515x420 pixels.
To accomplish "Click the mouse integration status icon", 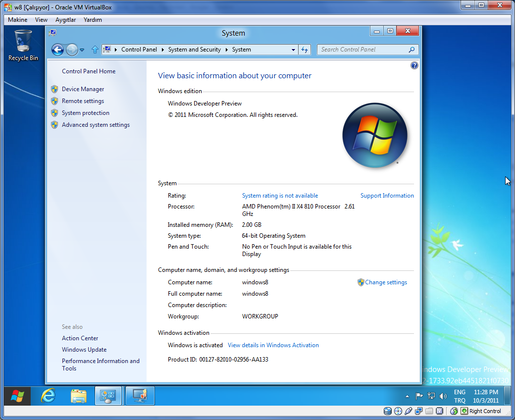I will 454,411.
